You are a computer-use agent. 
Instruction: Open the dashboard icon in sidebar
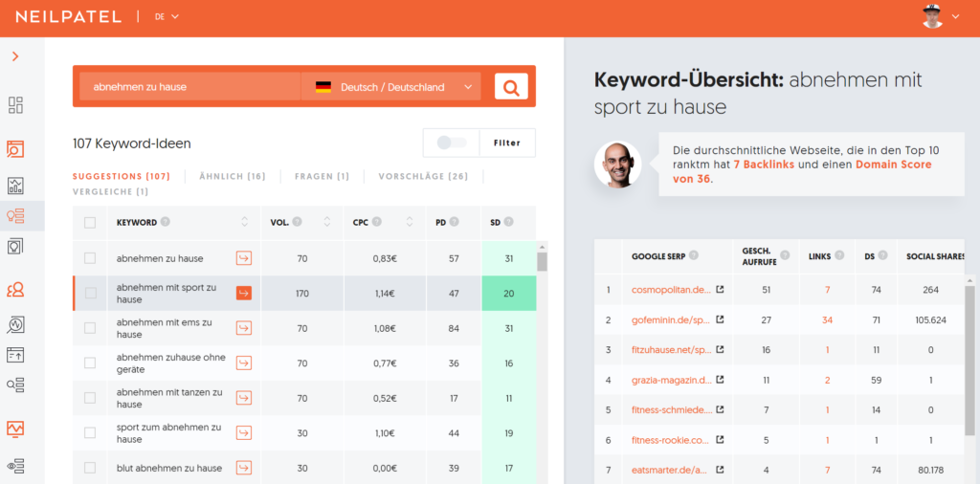15,105
